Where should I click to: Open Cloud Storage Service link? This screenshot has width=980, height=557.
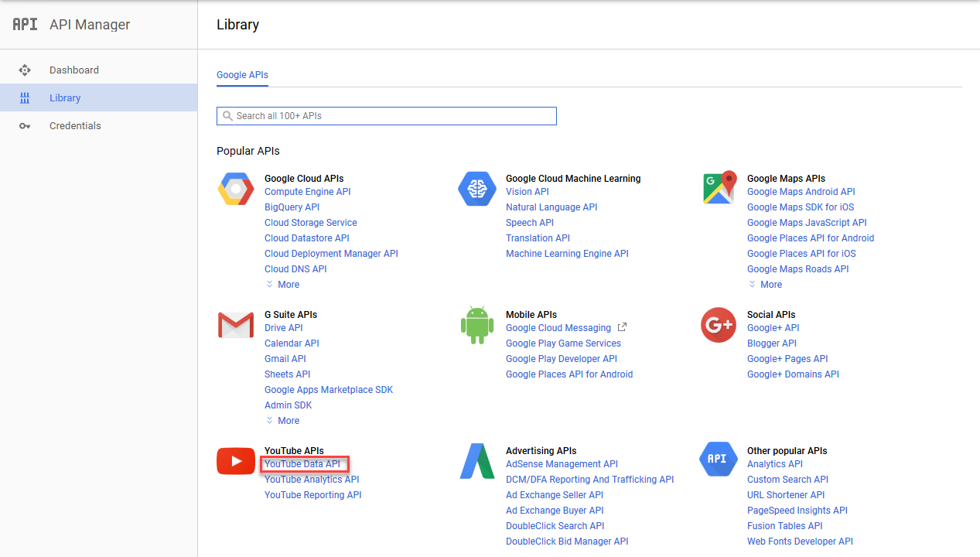pyautogui.click(x=310, y=223)
